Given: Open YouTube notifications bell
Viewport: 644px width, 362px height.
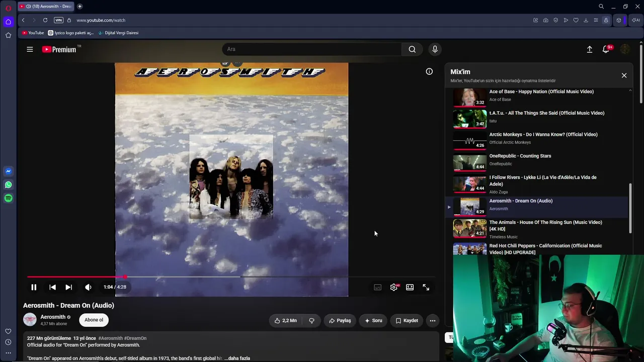Looking at the screenshot, I should pos(607,49).
